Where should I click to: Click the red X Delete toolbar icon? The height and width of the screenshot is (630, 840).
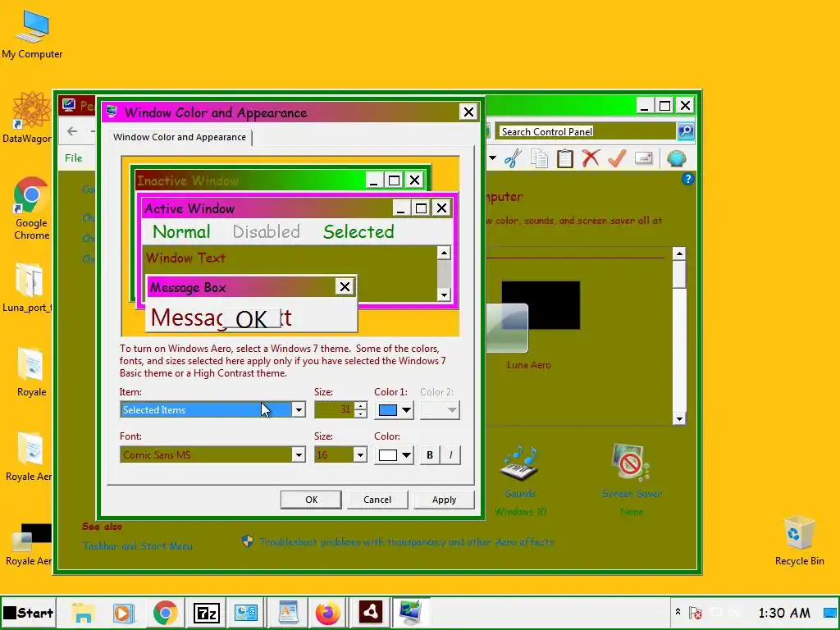pyautogui.click(x=591, y=158)
